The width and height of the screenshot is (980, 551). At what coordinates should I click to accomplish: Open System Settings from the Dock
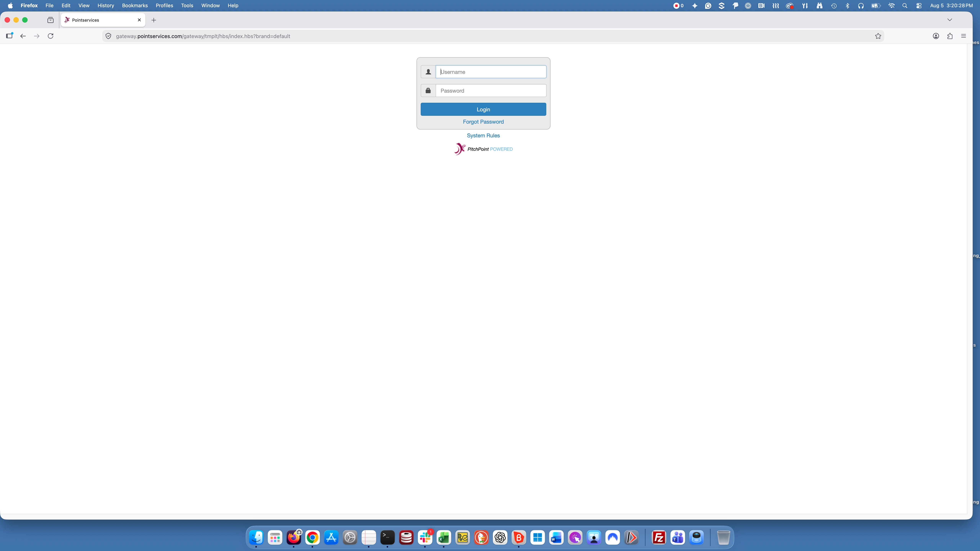click(x=350, y=538)
